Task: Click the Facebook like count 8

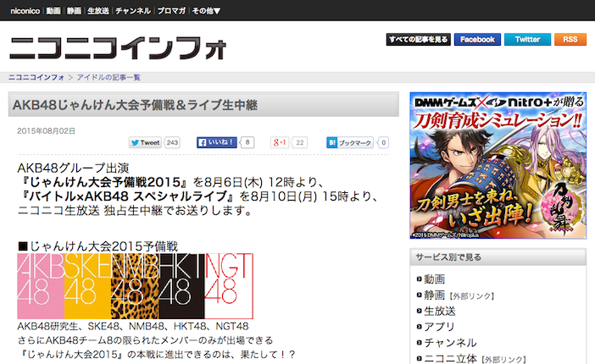Action: [247, 142]
